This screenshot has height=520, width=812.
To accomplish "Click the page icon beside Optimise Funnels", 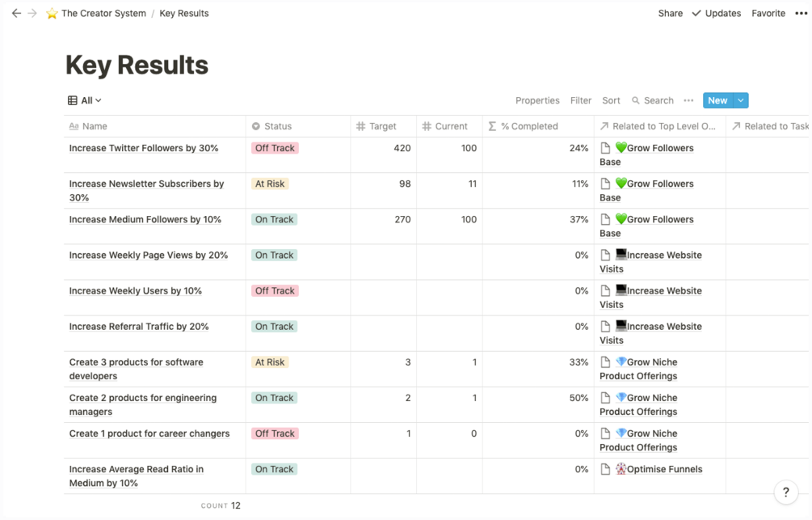I will pos(605,469).
